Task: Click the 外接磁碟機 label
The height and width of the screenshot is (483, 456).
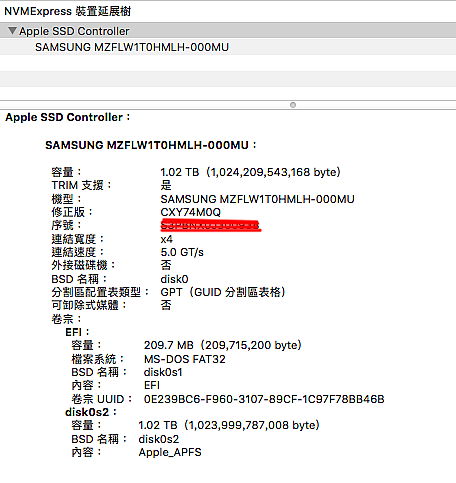Action: pos(83,265)
